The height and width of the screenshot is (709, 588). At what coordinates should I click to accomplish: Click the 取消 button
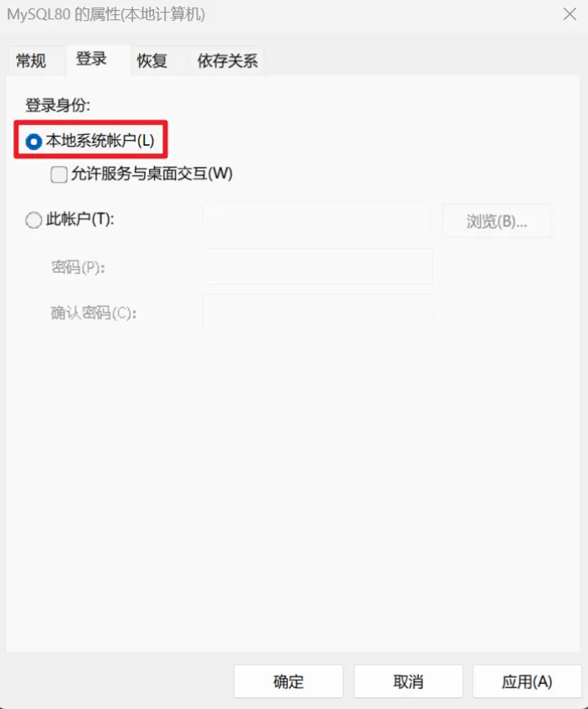408,681
